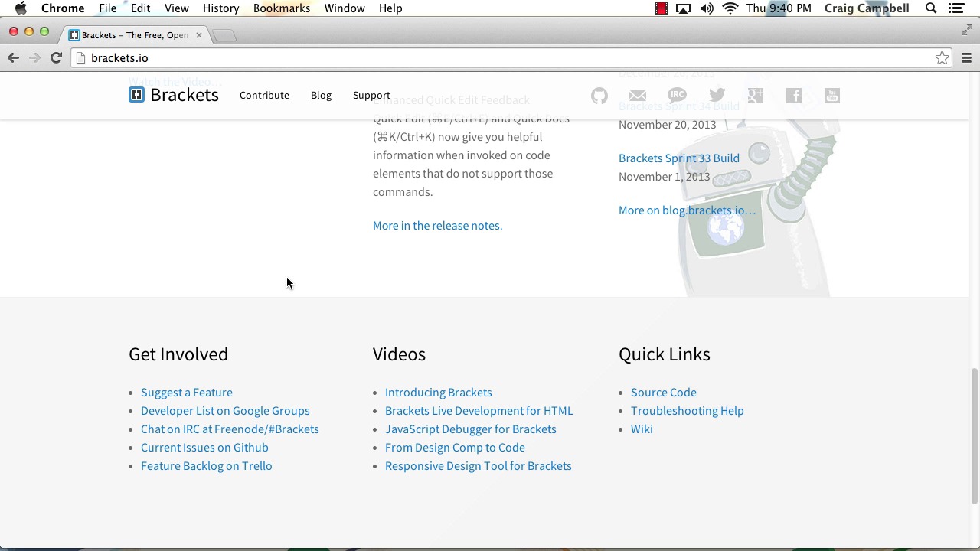Bookmark page with star icon
This screenshot has width=980, height=551.
(942, 58)
